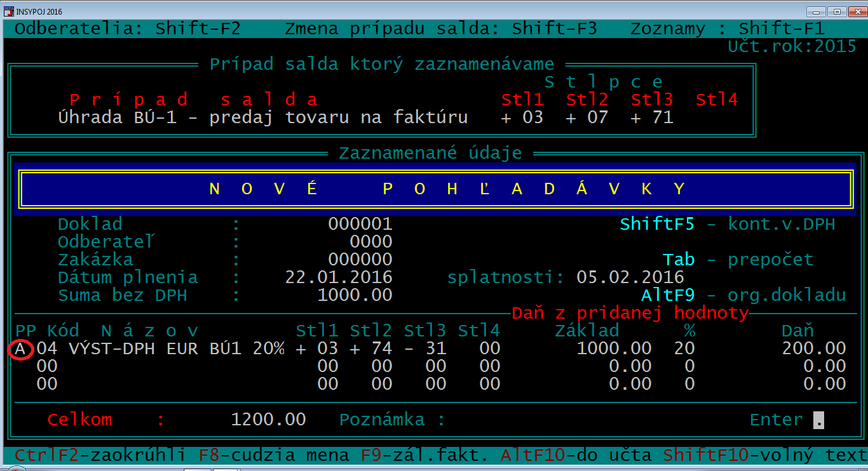Click the Stl4 header in Stĺpce
868x471 pixels.
pos(717,100)
